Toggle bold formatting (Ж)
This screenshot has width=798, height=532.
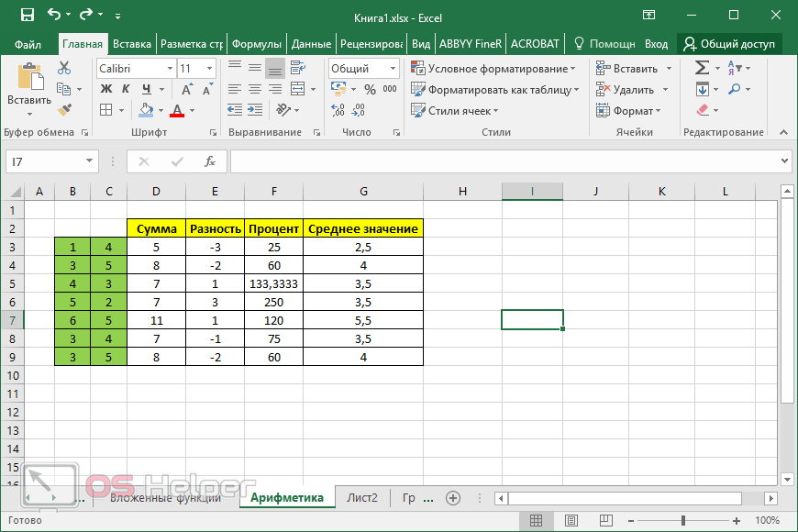(105, 89)
